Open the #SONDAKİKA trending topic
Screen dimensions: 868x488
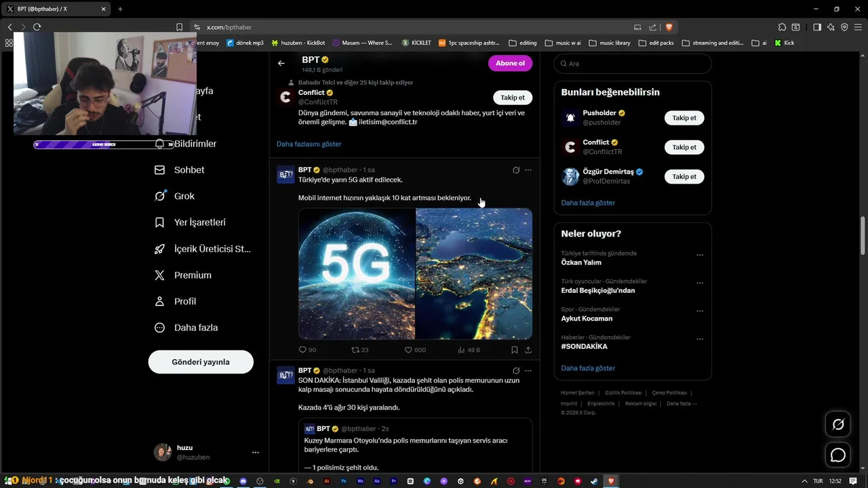[x=585, y=346]
